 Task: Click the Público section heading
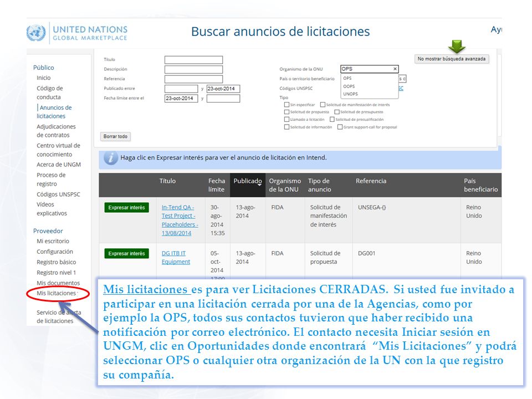(x=43, y=68)
